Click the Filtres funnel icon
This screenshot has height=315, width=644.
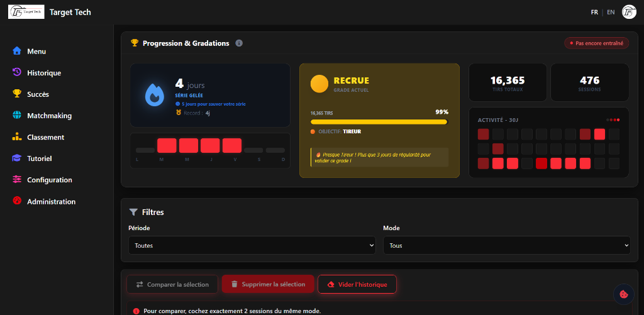point(133,212)
